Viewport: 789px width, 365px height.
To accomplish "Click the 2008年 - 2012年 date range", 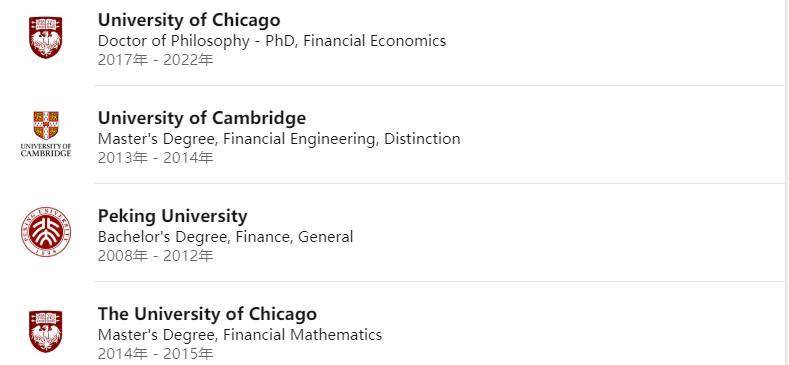I will click(x=155, y=256).
